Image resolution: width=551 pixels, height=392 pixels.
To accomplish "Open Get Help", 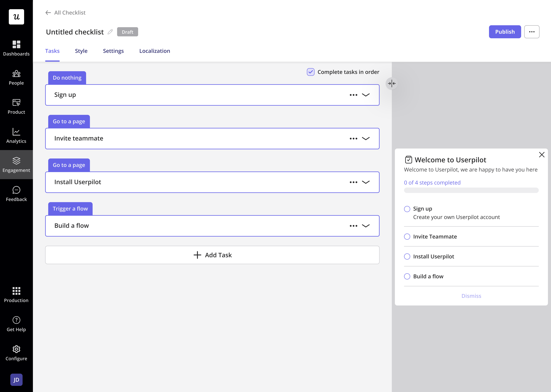I will point(16,324).
